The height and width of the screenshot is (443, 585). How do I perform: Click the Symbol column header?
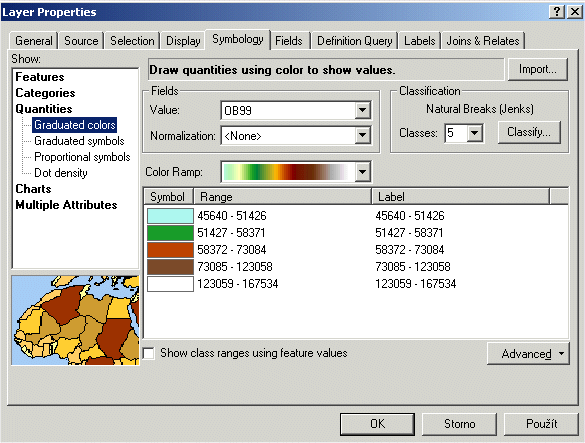pos(168,197)
